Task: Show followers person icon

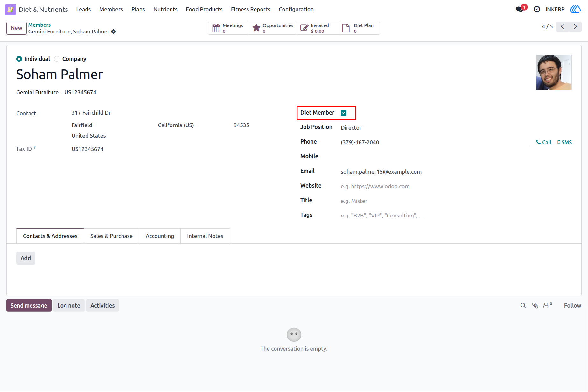Action: [548, 305]
